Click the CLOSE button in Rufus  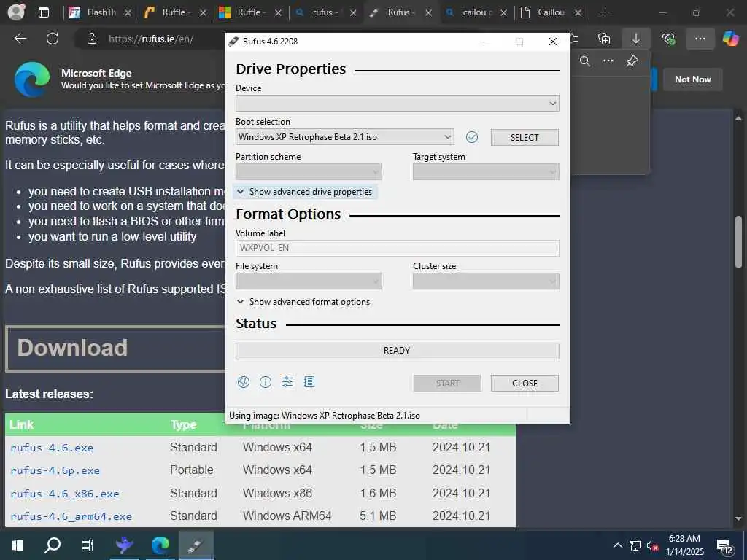pyautogui.click(x=525, y=384)
